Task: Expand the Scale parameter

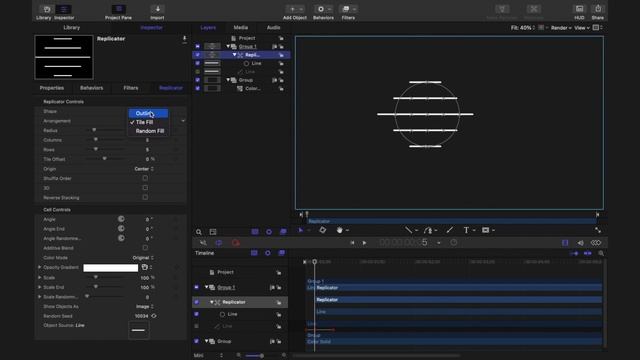Action: 40,278
